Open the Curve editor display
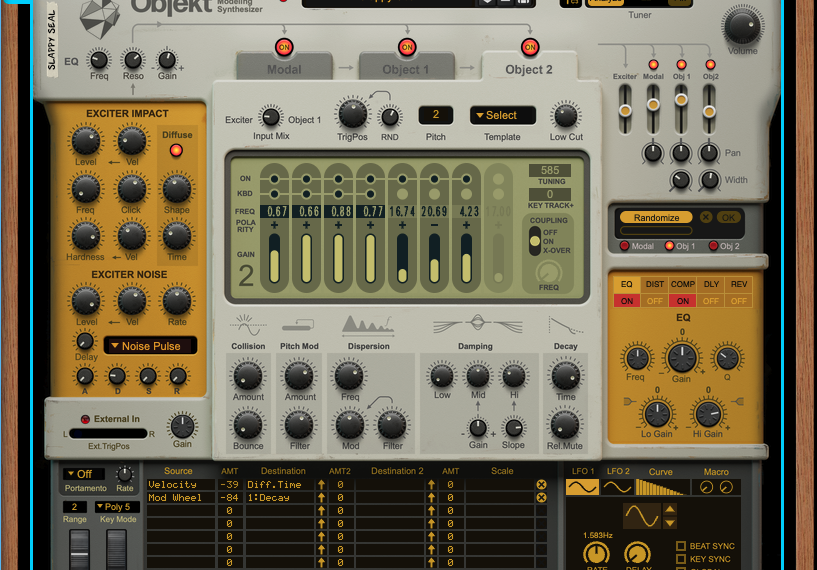Viewport: 817px width, 570px height. pos(661,488)
